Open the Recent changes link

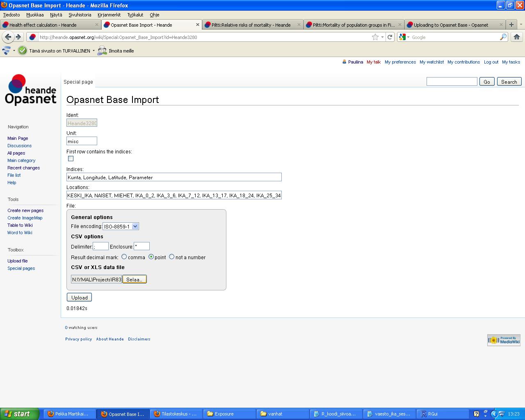[x=23, y=168]
